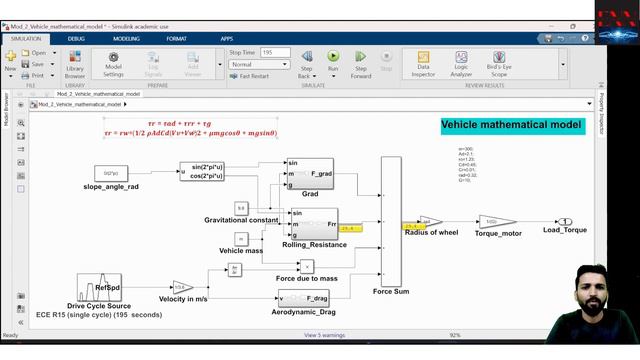Open the Normal simulation mode dropdown
The image size is (640, 360).
pyautogui.click(x=259, y=64)
